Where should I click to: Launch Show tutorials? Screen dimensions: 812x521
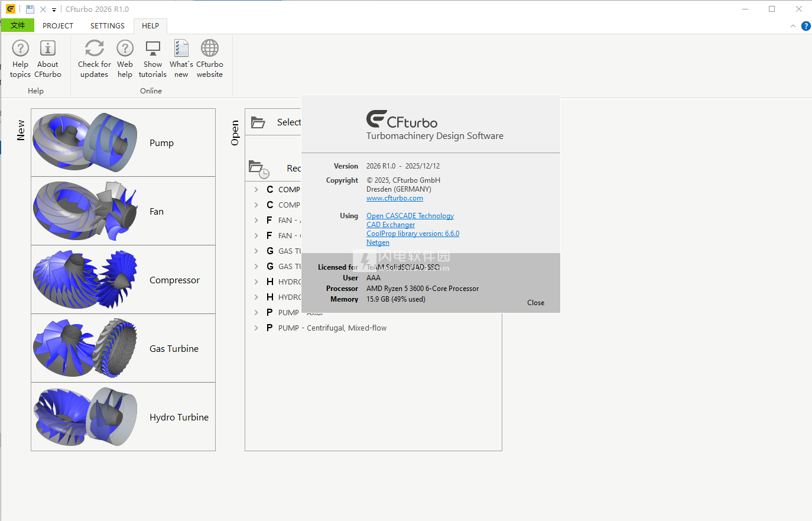[x=152, y=59]
